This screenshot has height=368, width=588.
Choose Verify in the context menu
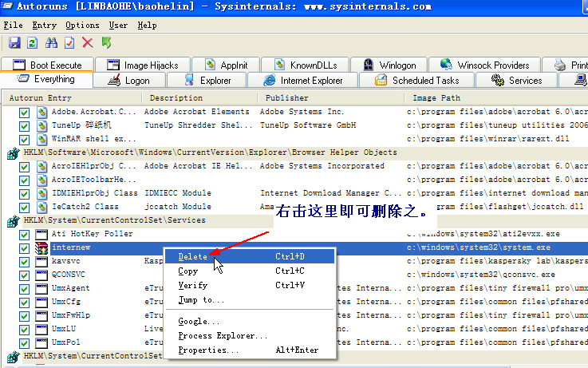(x=250, y=286)
